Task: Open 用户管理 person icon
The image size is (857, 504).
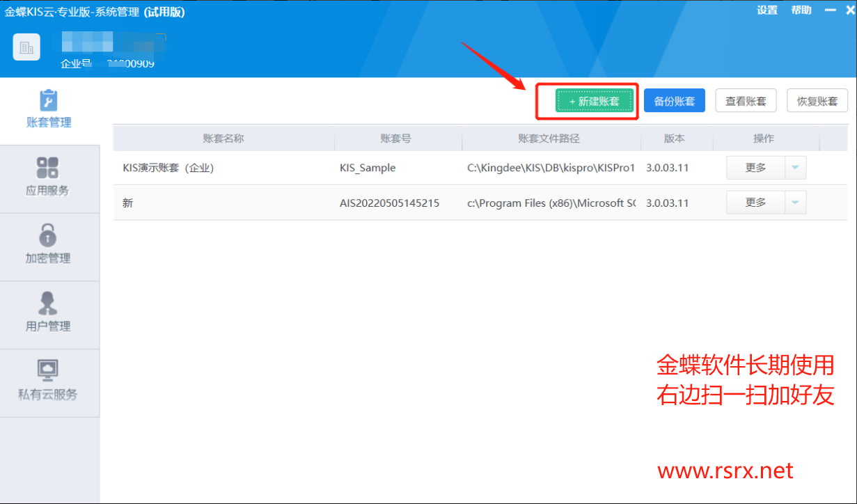Action: pyautogui.click(x=47, y=303)
